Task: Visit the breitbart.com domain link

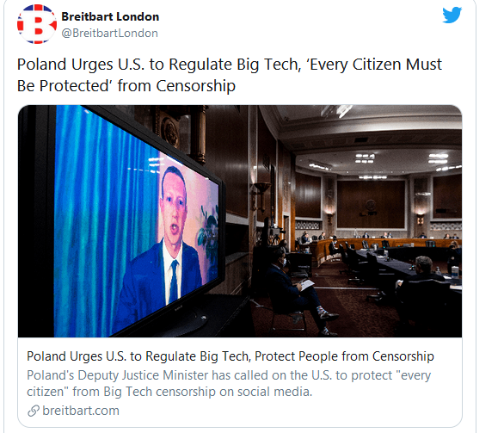Action: (x=81, y=411)
